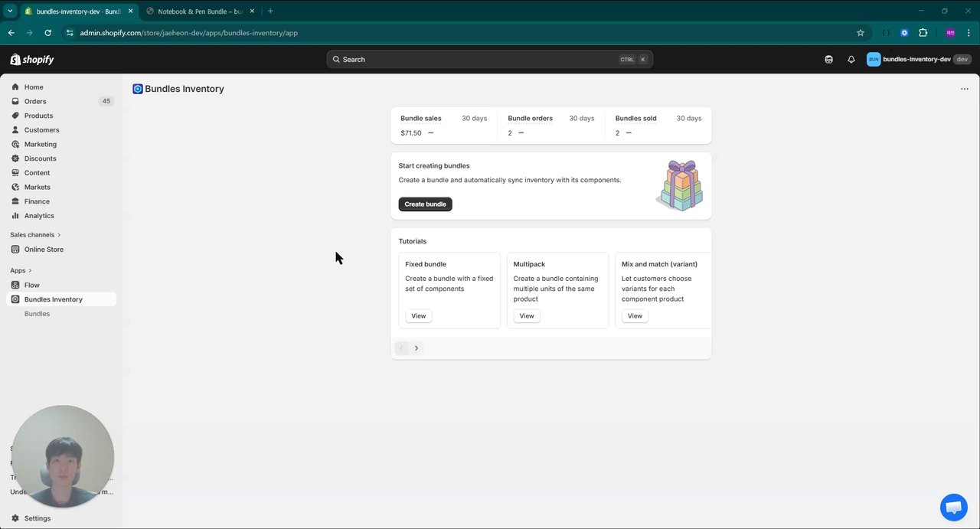The image size is (980, 529).
Task: Open the Sidekick icon beside bell
Action: click(x=828, y=60)
